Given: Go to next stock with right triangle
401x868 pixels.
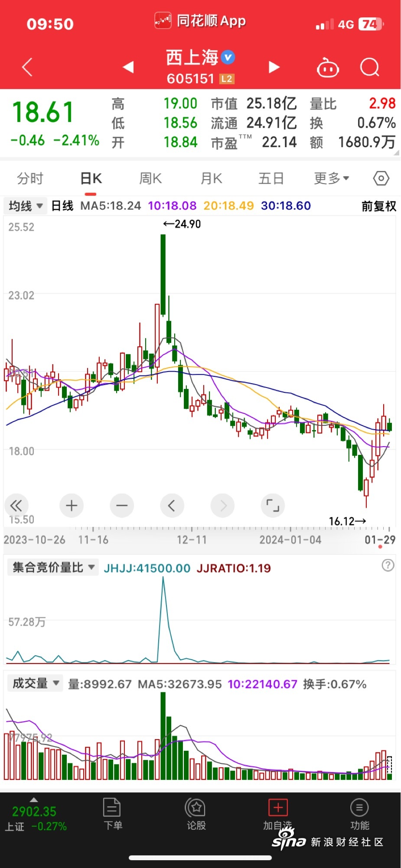Looking at the screenshot, I should tap(274, 67).
